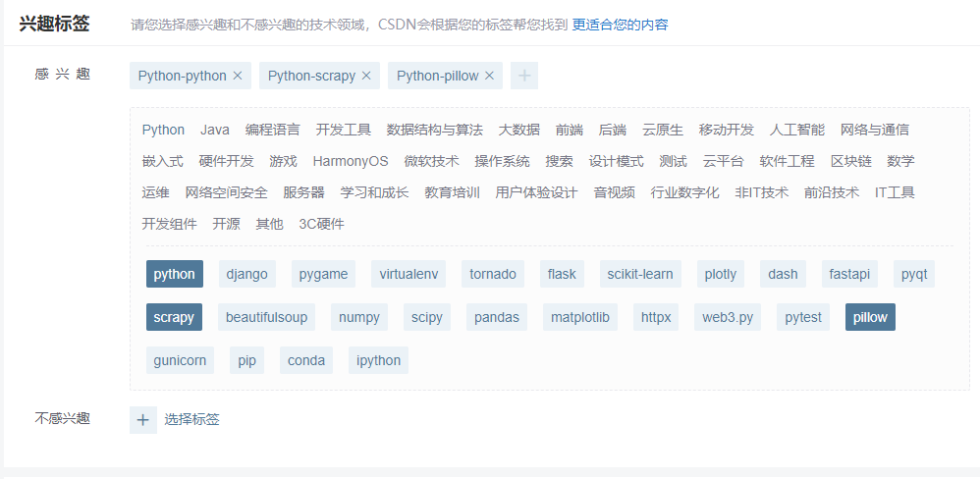Click the plus icon for not-interested tags
980x479 pixels.
point(143,420)
